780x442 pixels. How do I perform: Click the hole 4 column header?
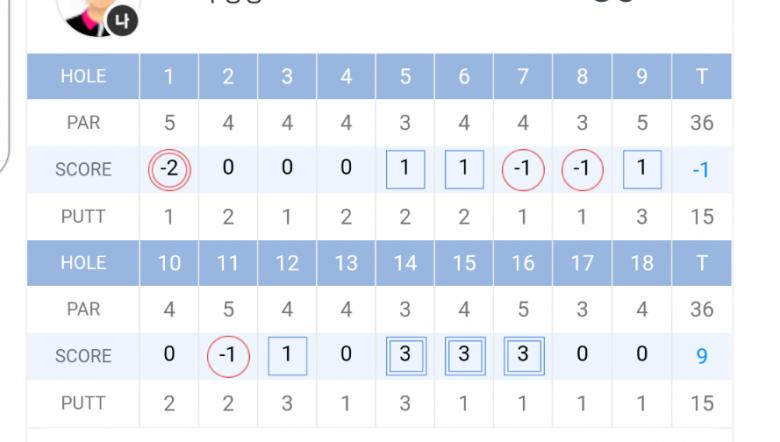coord(346,77)
